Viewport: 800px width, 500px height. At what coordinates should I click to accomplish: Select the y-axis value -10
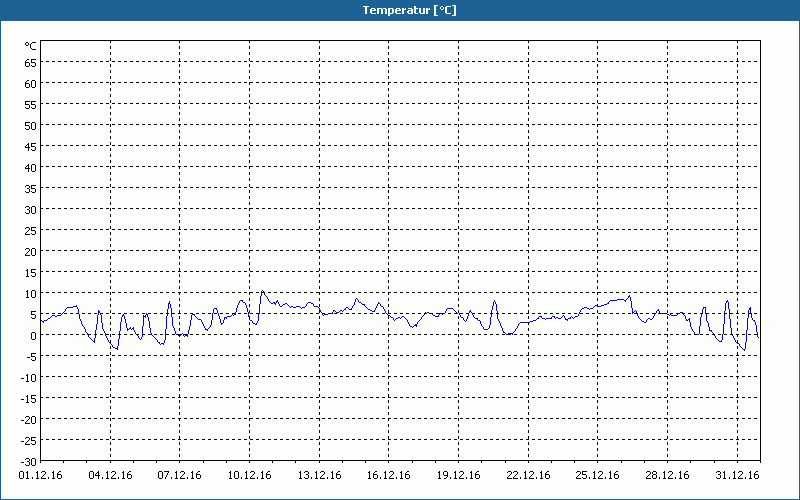pyautogui.click(x=28, y=378)
